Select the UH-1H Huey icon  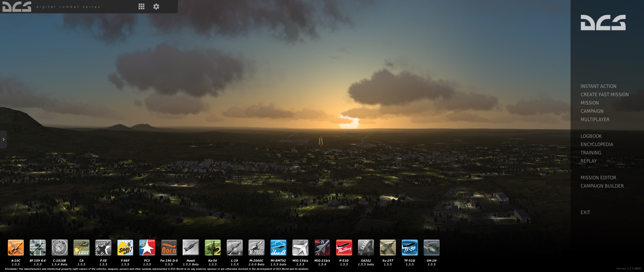coord(432,248)
